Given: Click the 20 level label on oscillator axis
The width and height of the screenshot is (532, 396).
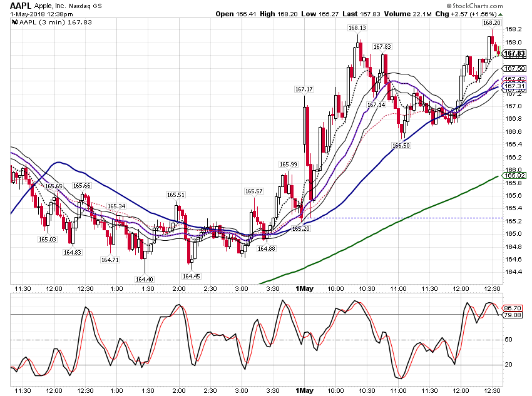Looking at the screenshot, I should [x=508, y=365].
